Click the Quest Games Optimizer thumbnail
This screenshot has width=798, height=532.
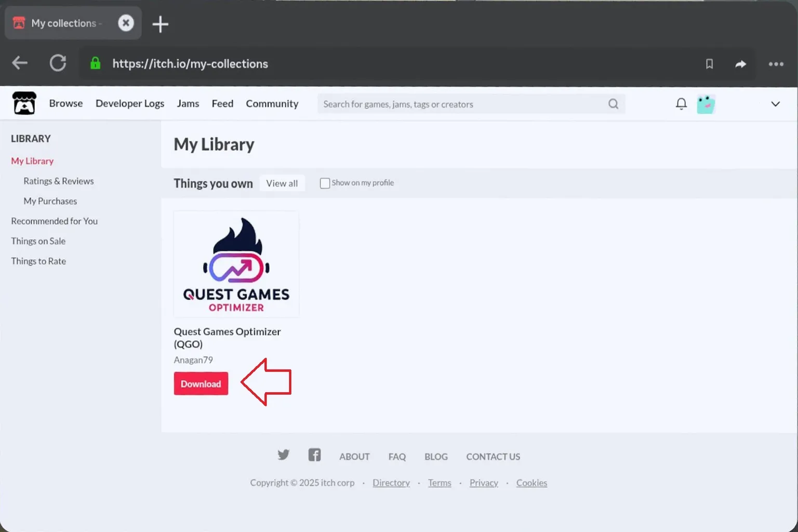236,264
